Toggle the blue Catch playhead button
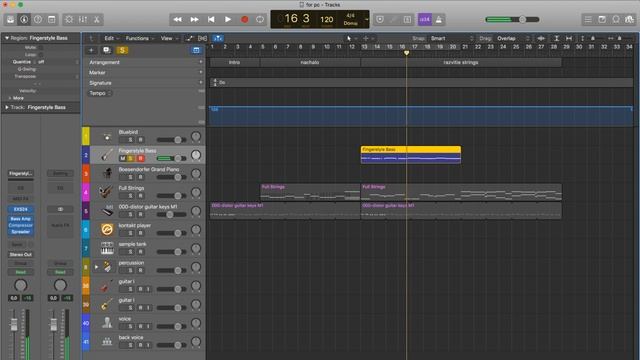Image resolution: width=640 pixels, height=360 pixels. coord(218,38)
